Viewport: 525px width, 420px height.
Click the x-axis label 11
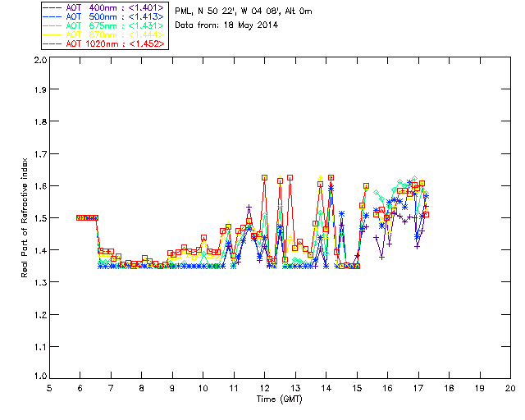point(234,388)
